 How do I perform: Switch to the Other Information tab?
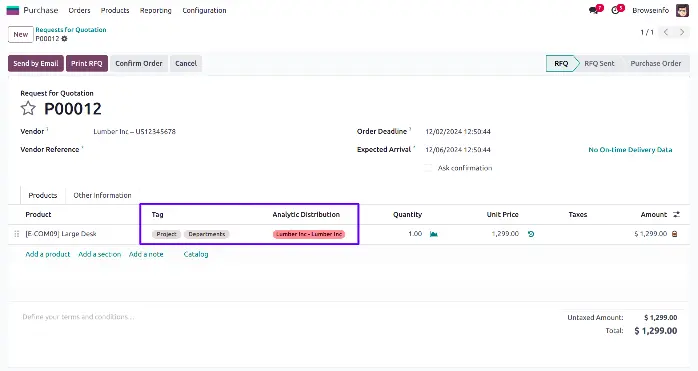102,195
